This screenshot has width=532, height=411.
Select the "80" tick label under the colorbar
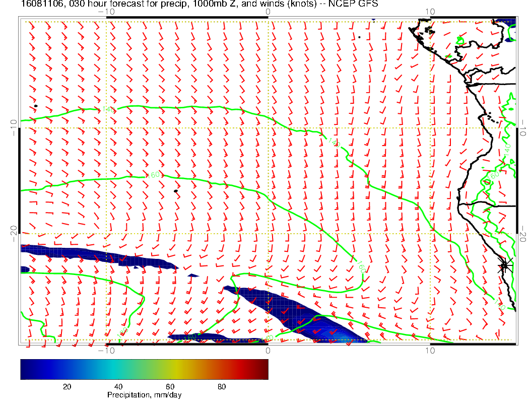coord(222,387)
